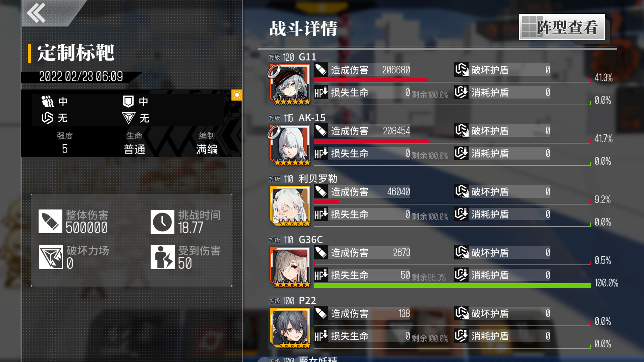Click the 整体伤害 bullet icon
The image size is (644, 362).
[x=50, y=222]
